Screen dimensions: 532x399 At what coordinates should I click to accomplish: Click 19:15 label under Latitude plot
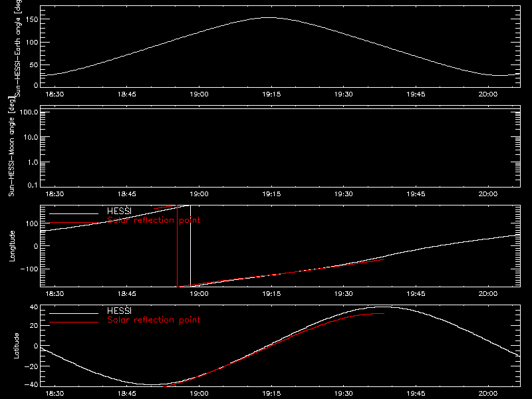pyautogui.click(x=271, y=394)
